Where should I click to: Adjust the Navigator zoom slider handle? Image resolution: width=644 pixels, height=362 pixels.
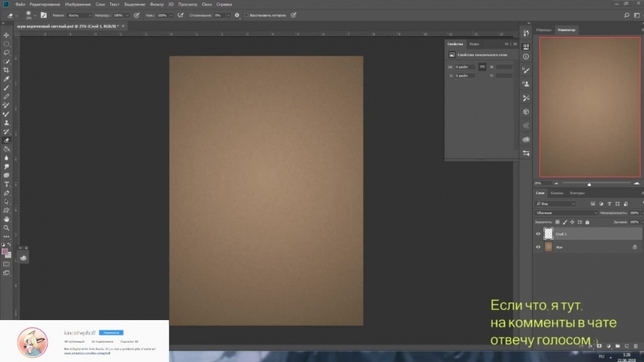click(x=589, y=184)
